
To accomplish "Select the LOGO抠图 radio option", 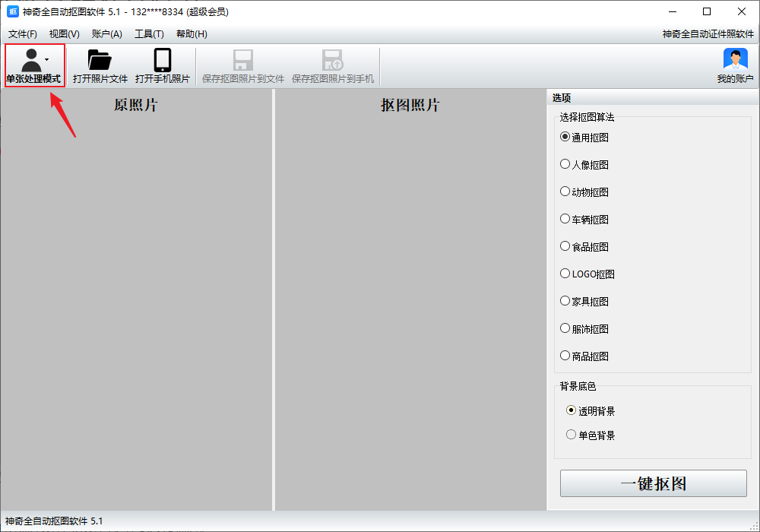I will [565, 274].
